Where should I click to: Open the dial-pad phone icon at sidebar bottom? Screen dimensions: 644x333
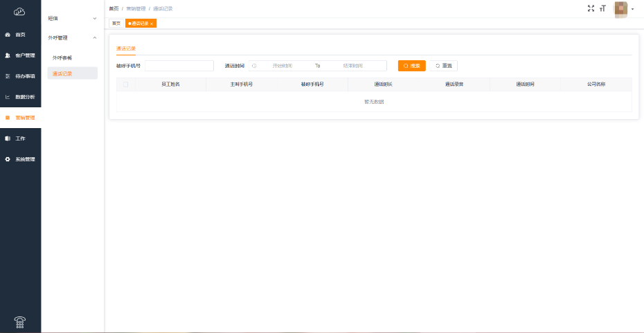click(x=20, y=321)
